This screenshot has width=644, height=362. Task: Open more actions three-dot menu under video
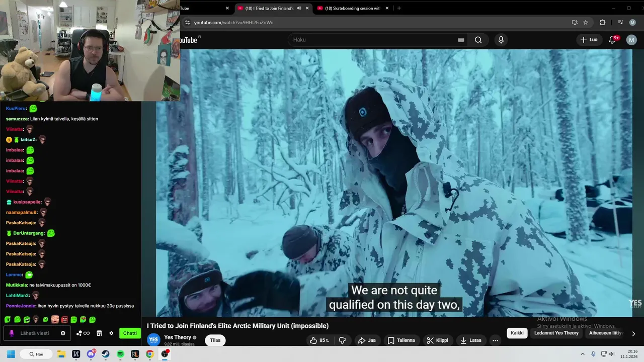click(x=495, y=340)
